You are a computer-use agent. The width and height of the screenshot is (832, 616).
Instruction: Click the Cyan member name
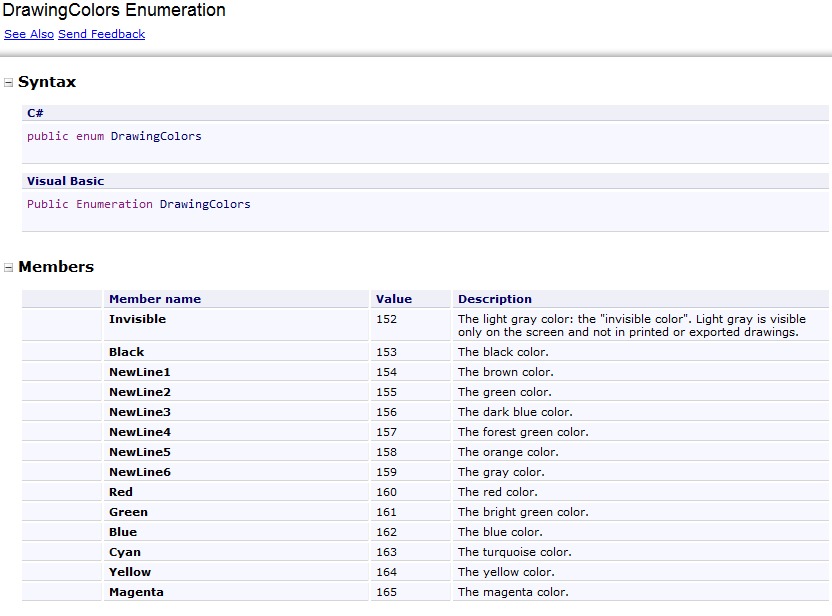click(x=124, y=552)
